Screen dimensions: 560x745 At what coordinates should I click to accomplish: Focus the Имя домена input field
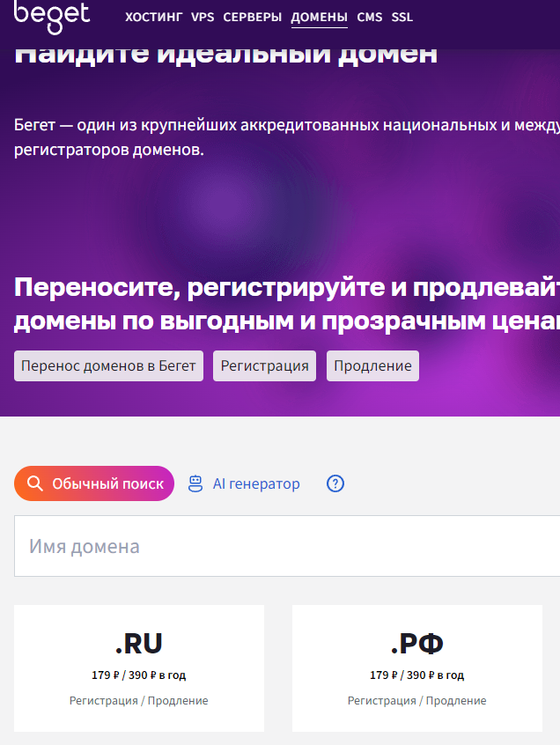click(x=287, y=546)
